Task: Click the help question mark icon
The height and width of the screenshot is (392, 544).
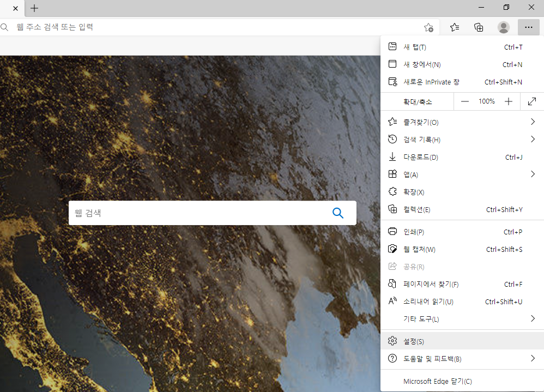Action: [392, 358]
